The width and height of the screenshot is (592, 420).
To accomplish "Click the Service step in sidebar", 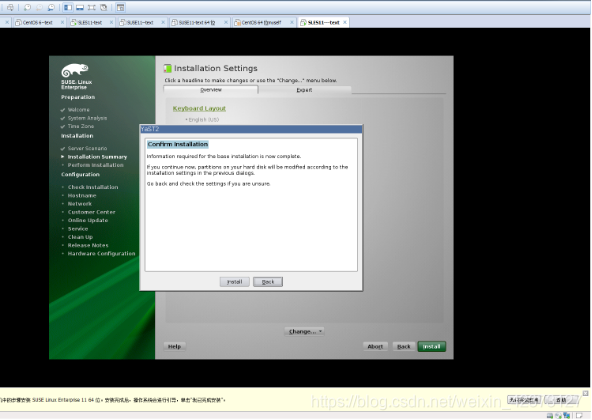I will pos(78,229).
